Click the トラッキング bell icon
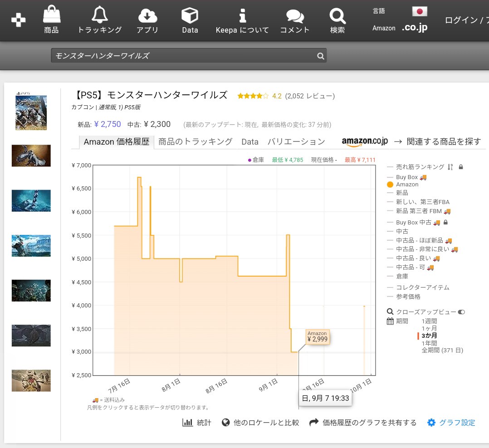 (x=100, y=15)
